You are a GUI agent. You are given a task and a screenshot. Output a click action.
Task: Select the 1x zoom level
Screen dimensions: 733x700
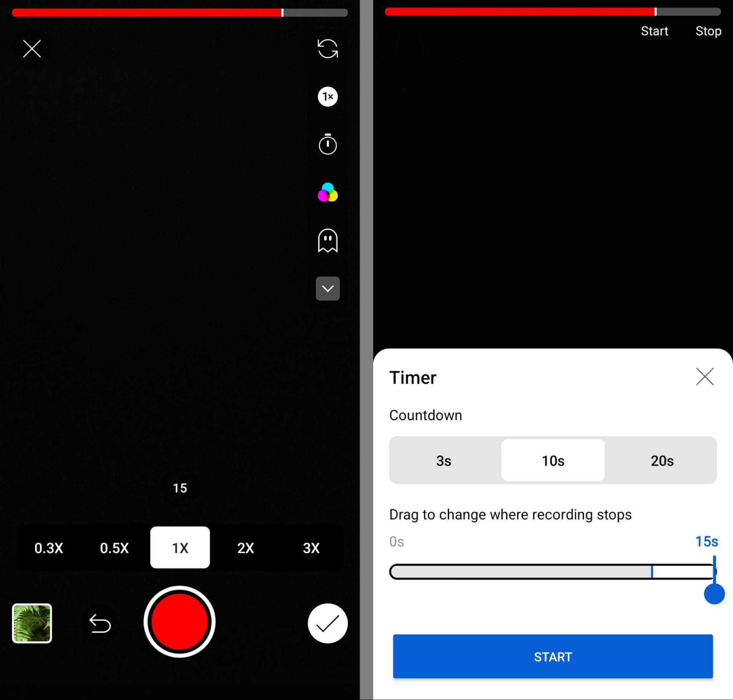point(180,547)
